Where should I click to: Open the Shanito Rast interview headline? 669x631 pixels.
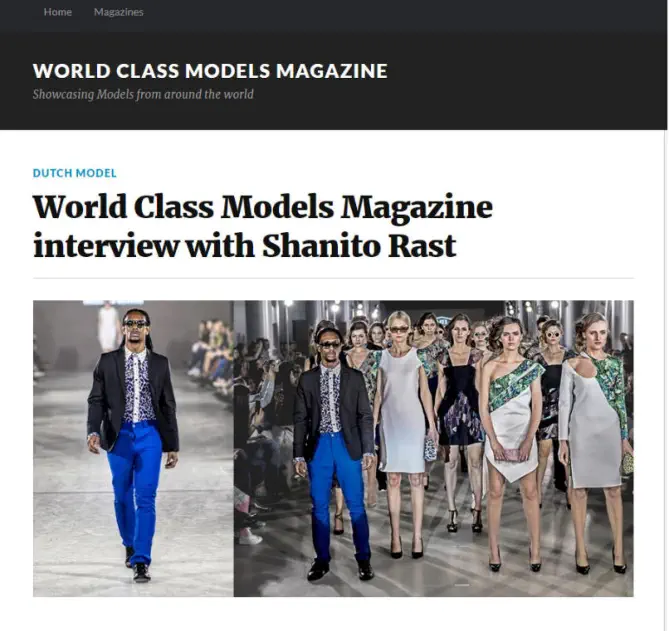pos(262,226)
